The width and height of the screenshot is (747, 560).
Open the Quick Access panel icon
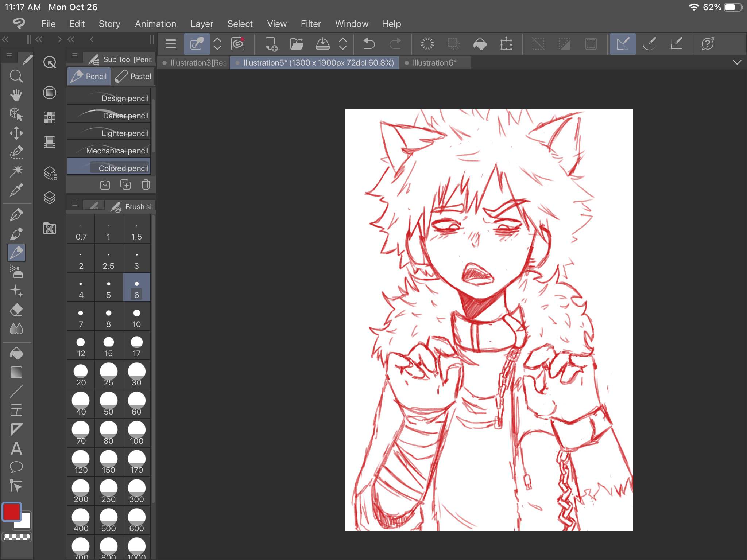point(50,62)
